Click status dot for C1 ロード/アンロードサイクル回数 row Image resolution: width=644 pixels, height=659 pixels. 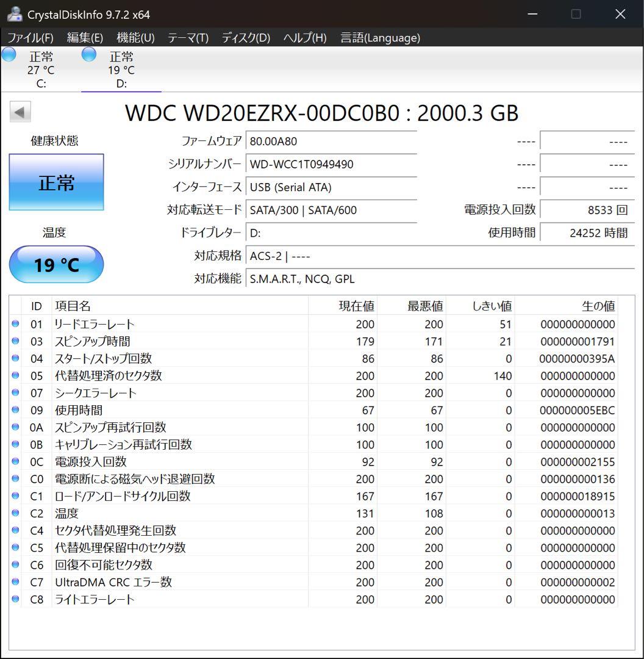click(x=15, y=496)
